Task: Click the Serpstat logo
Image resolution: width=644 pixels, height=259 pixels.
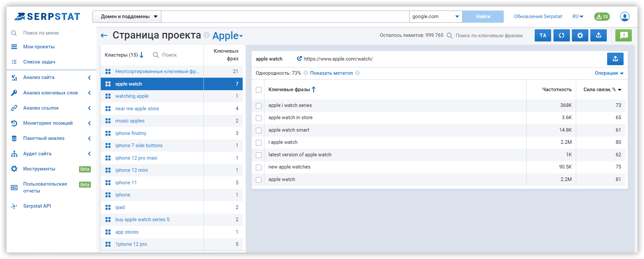Action: [x=47, y=16]
